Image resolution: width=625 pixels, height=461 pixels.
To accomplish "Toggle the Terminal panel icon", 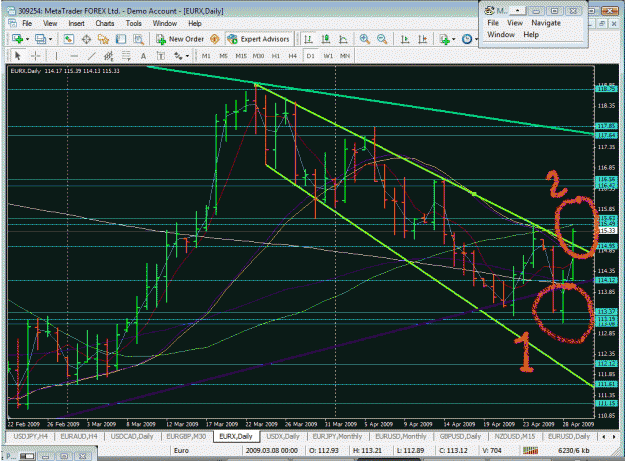I will [x=121, y=39].
